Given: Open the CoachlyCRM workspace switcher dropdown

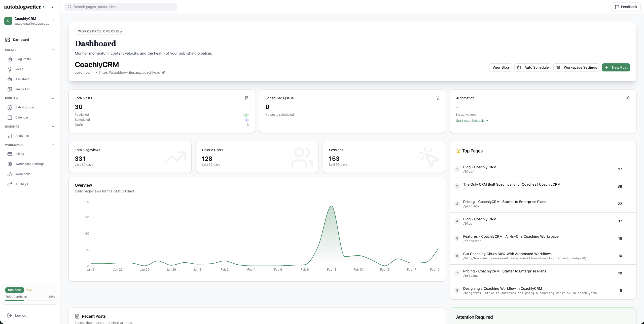Looking at the screenshot, I should pos(54,21).
